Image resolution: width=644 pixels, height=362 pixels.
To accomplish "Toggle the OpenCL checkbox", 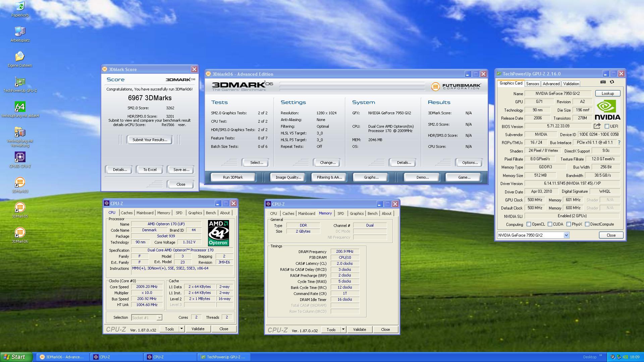I will coord(529,224).
